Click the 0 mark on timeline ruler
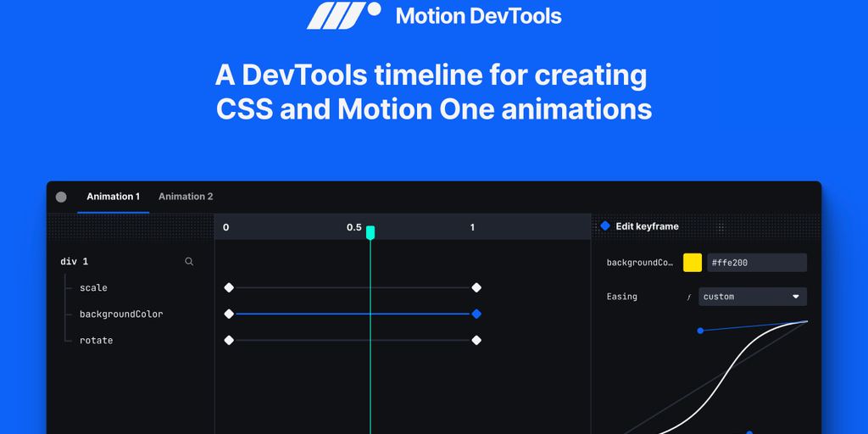This screenshot has width=868, height=434. [225, 227]
